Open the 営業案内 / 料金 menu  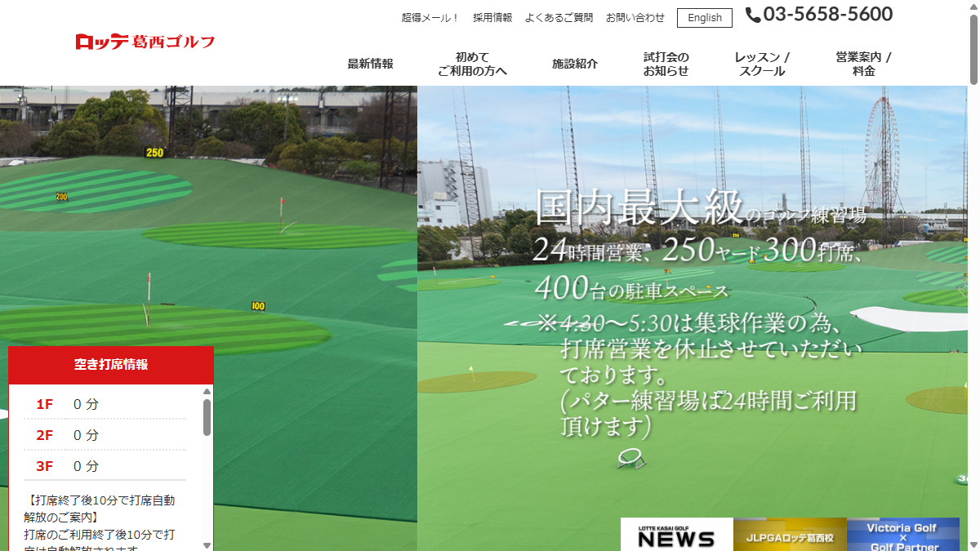coord(863,64)
